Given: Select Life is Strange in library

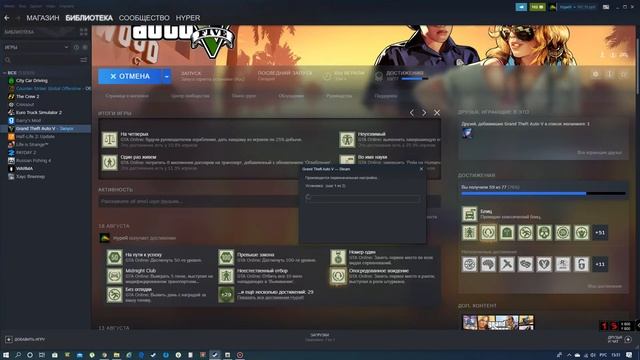Looking at the screenshot, I should 32,144.
